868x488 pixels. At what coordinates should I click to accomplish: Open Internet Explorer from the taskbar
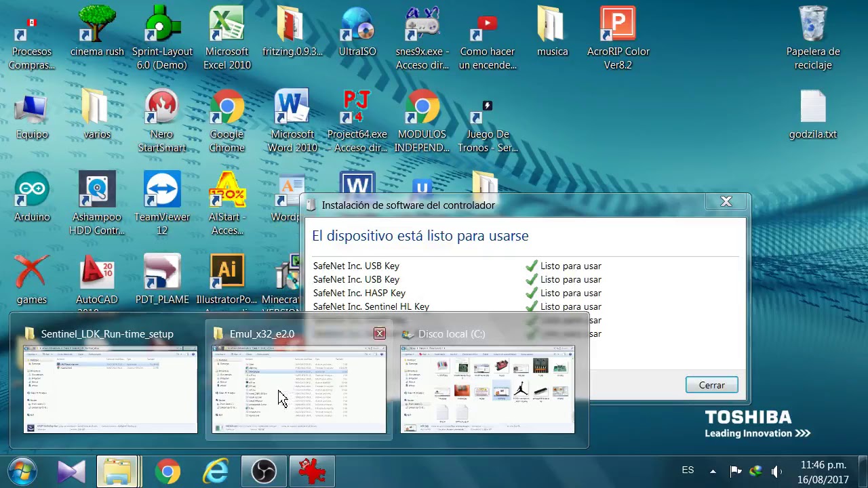pos(216,472)
